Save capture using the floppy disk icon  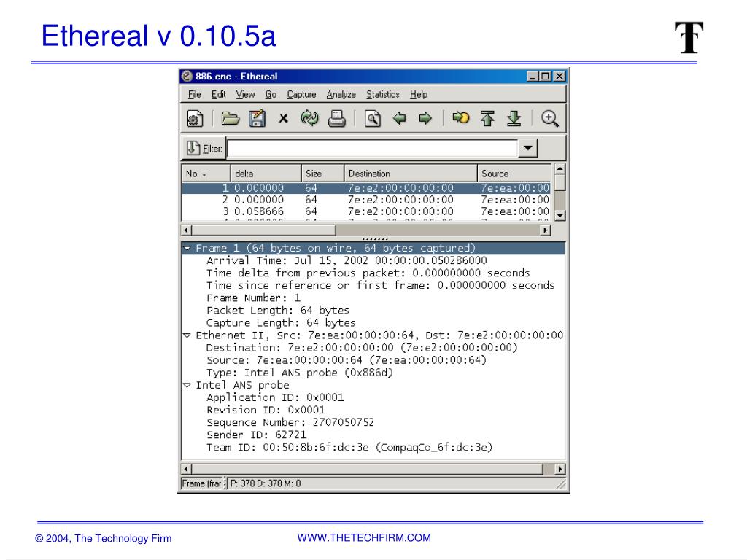pyautogui.click(x=257, y=119)
